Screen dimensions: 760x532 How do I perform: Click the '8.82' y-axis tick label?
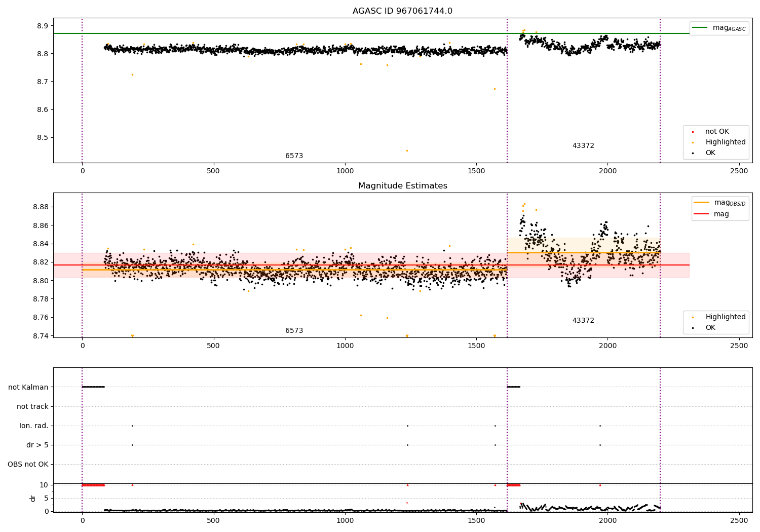pyautogui.click(x=41, y=262)
